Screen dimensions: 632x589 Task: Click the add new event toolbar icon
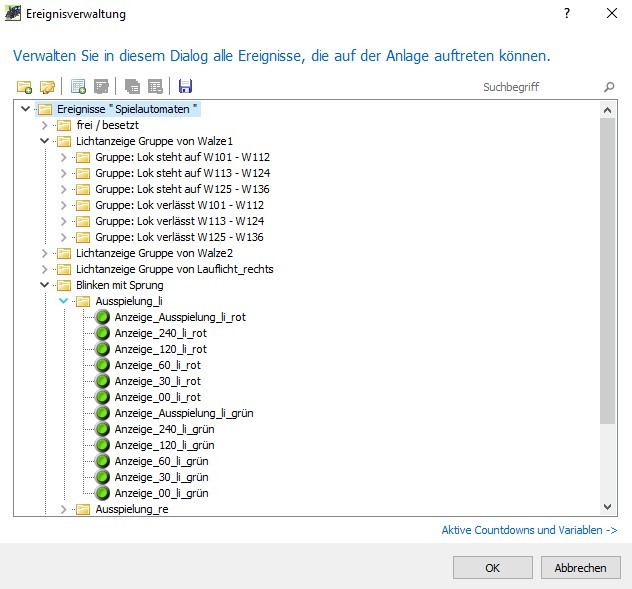click(78, 87)
